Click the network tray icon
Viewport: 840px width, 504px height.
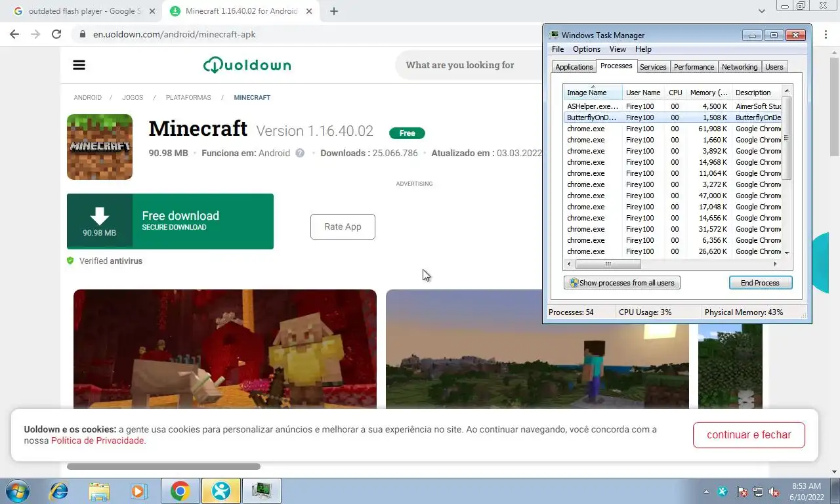758,492
